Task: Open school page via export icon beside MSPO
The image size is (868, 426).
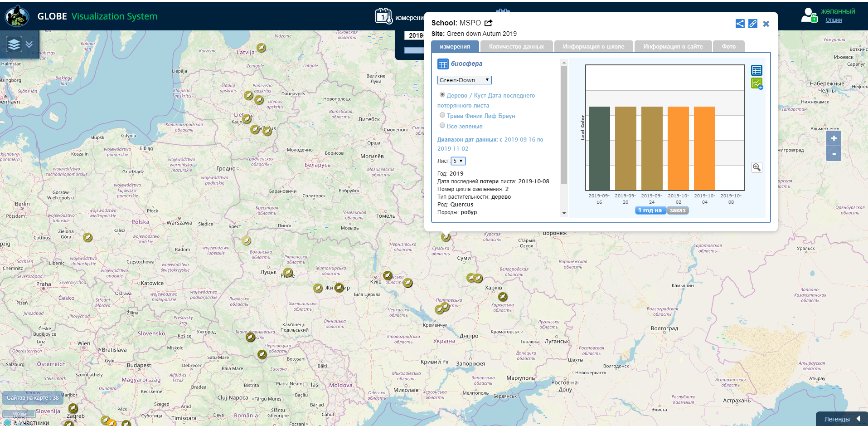Action: (488, 23)
